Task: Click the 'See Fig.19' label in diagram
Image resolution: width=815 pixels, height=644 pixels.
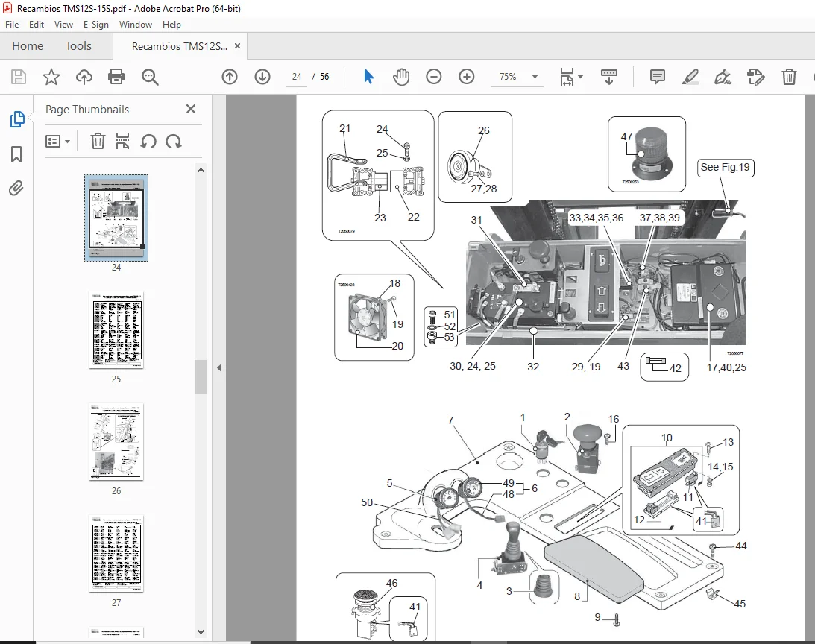Action: (725, 168)
